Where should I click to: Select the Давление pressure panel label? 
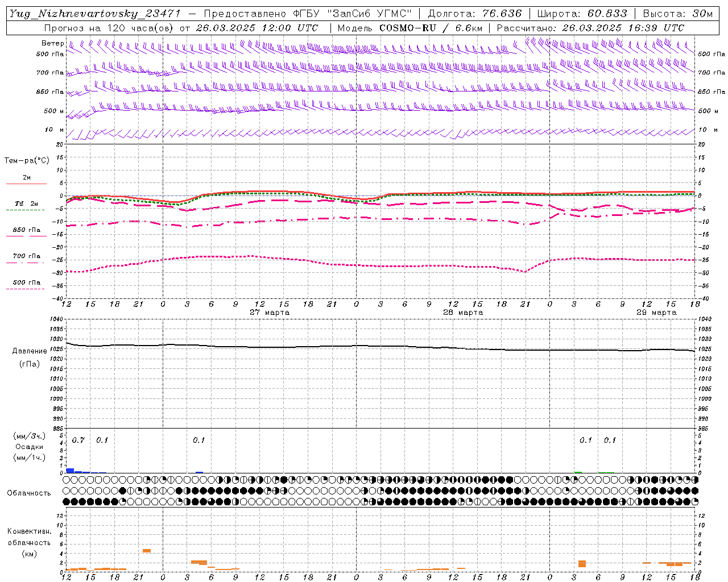[x=30, y=351]
